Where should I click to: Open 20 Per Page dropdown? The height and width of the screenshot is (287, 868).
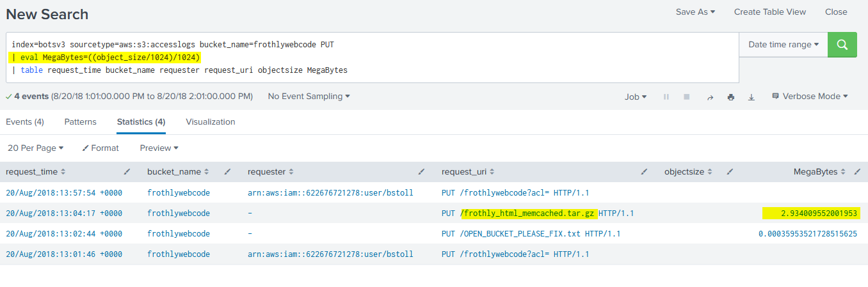(36, 148)
